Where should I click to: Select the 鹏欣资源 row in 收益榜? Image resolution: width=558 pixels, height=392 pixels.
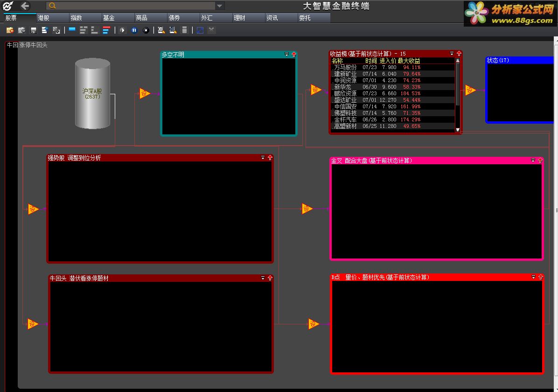(393, 93)
